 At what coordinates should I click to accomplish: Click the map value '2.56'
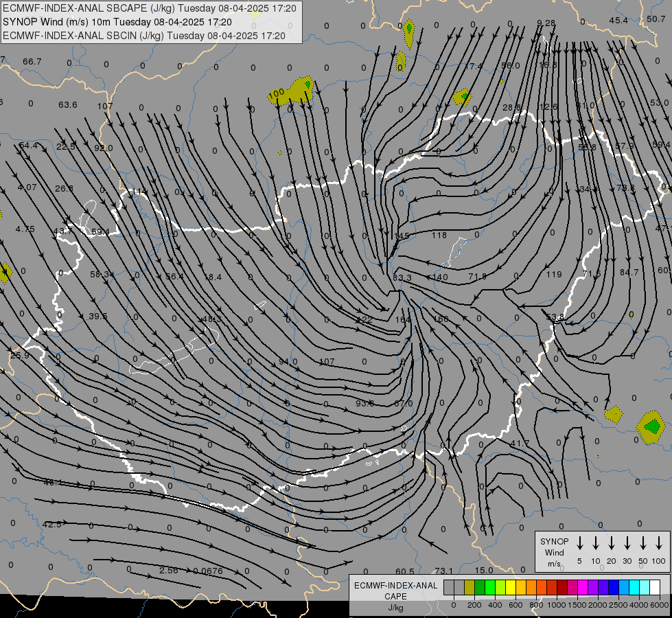[168, 571]
